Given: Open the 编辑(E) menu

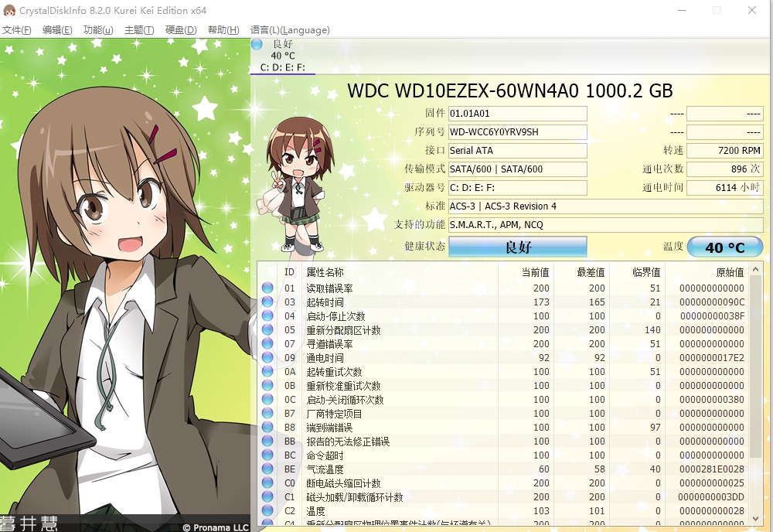Looking at the screenshot, I should (57, 30).
